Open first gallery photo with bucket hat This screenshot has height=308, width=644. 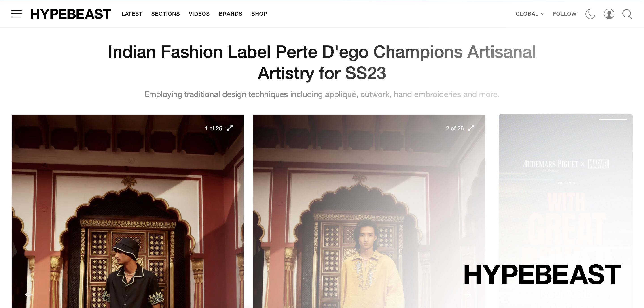[x=127, y=211]
